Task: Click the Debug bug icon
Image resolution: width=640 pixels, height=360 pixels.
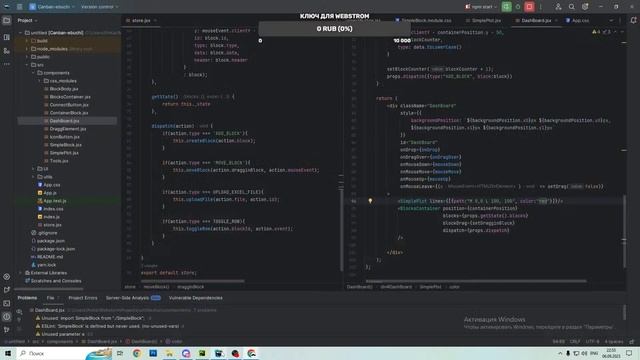Action: point(518,7)
